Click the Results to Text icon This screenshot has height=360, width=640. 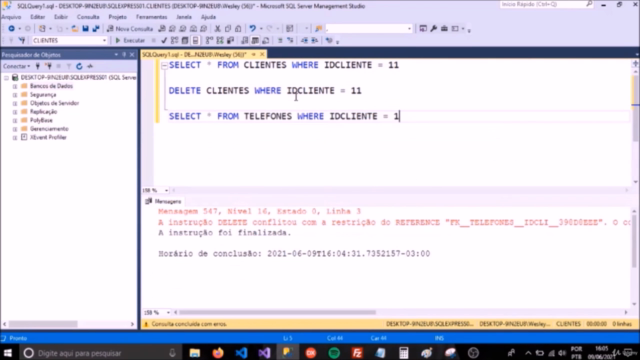click(x=244, y=40)
